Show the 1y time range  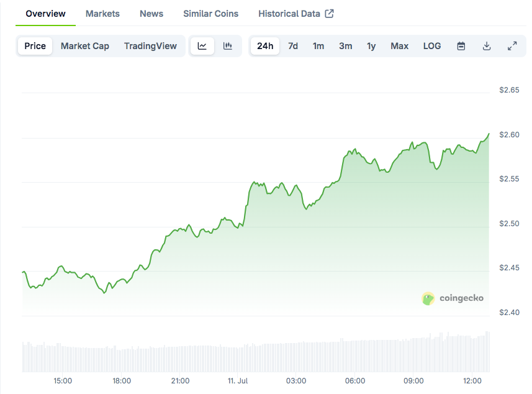[371, 46]
